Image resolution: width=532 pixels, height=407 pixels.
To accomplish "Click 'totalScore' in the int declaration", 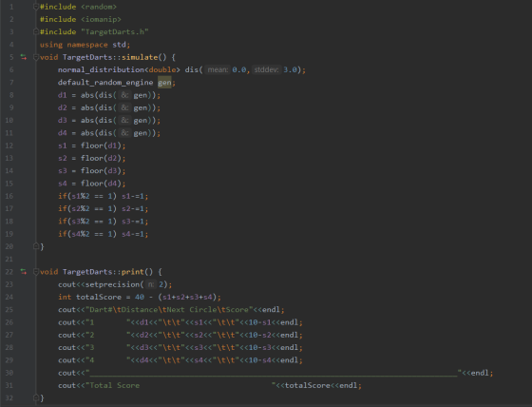I will click(99, 297).
